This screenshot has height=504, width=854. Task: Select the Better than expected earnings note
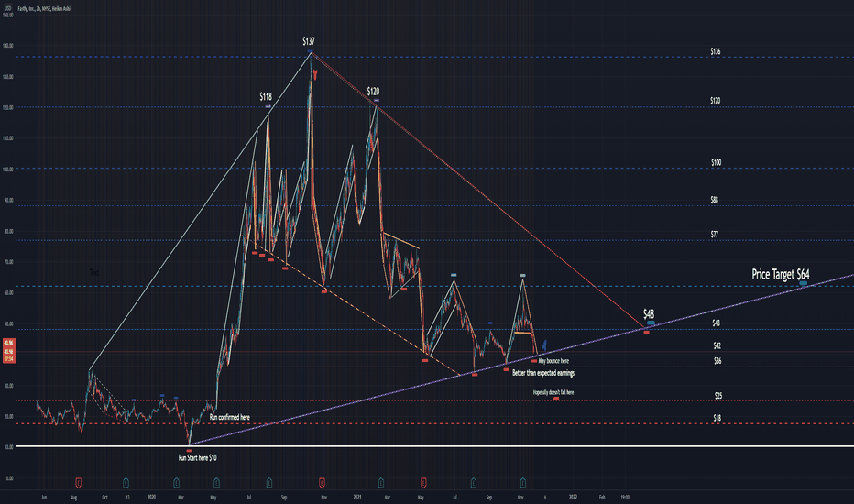point(543,373)
